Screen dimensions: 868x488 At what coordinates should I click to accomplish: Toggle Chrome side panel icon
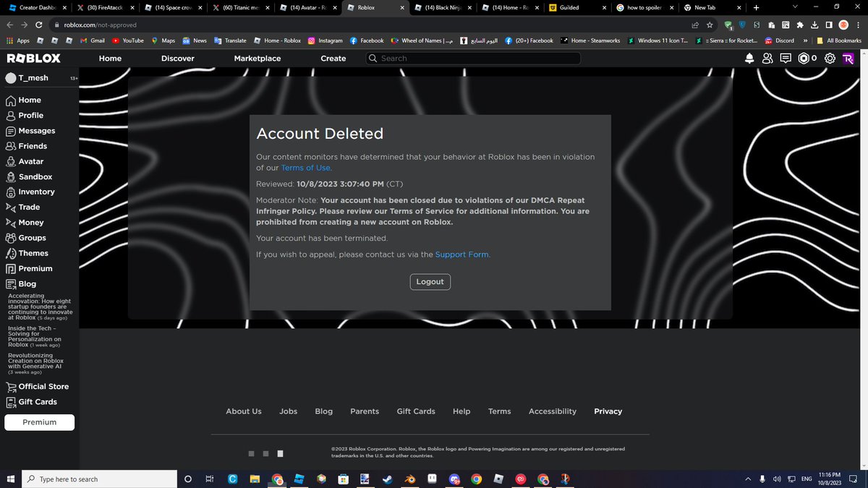pos(829,25)
